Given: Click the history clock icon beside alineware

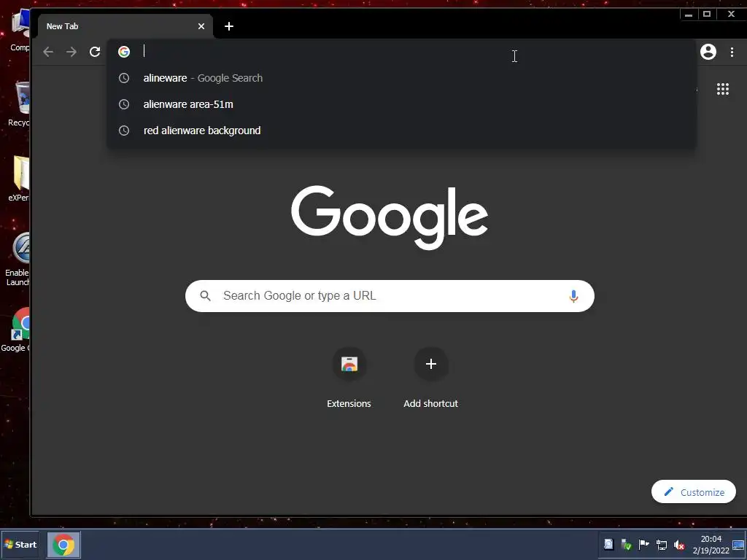Looking at the screenshot, I should coord(124,78).
